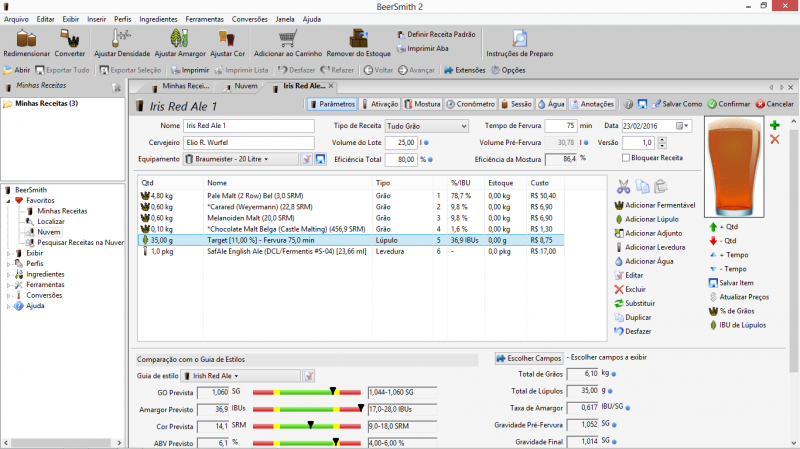Open the Data calendar dropdown
Screen dimensions: 800x449
coord(683,126)
